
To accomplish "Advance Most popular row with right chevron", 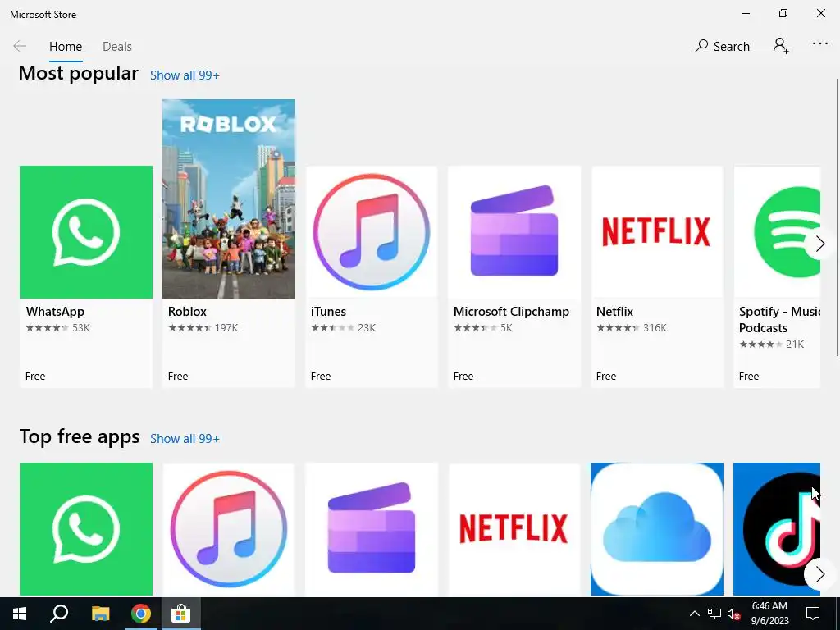I will 819,244.
